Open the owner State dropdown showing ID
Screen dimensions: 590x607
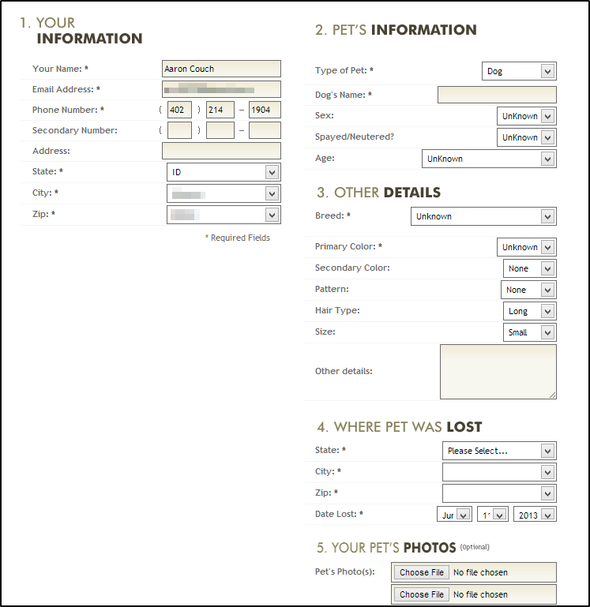point(223,172)
